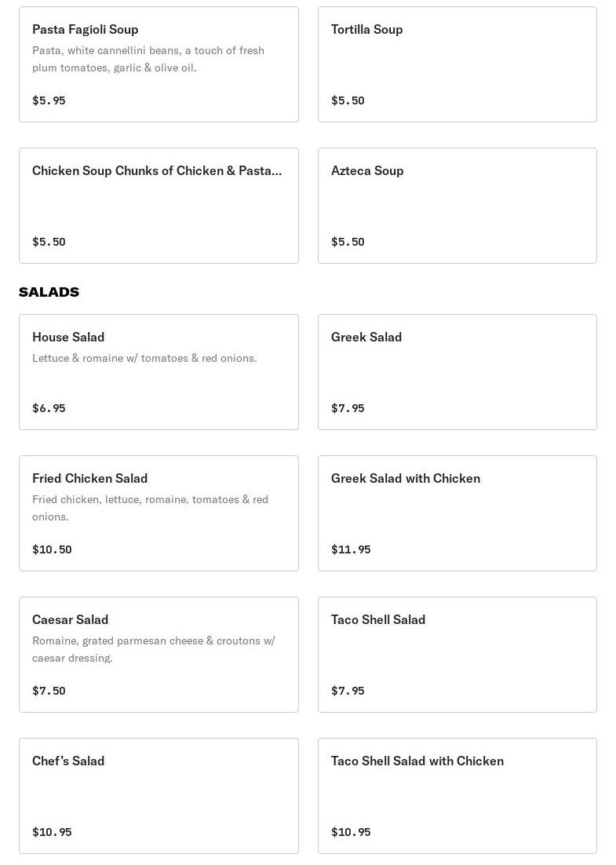616x865 pixels.
Task: Click the House Salad description about lettuce & romaine
Action: (x=144, y=358)
